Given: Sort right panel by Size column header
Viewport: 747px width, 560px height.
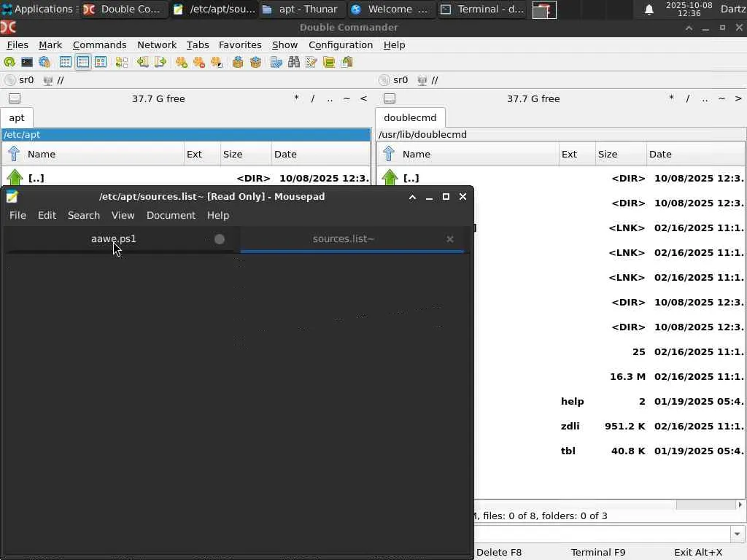Looking at the screenshot, I should tap(620, 155).
